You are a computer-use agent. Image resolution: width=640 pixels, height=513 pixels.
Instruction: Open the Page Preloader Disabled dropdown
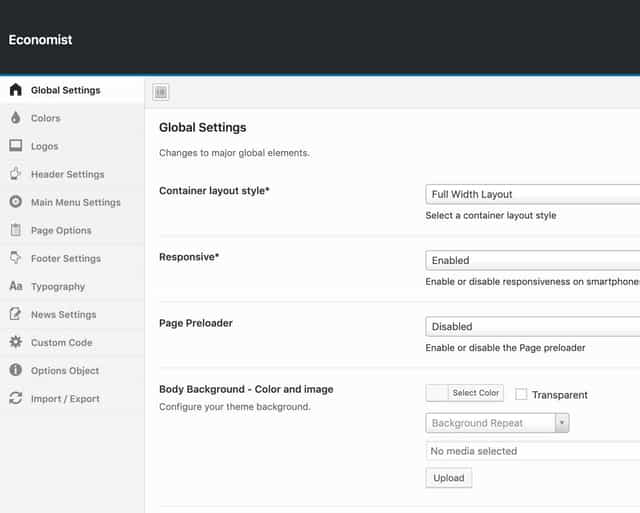point(533,326)
